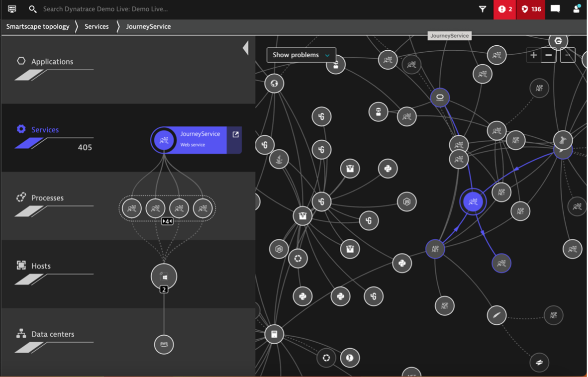Select the Hosts layer
The height and width of the screenshot is (377, 588).
tap(41, 266)
